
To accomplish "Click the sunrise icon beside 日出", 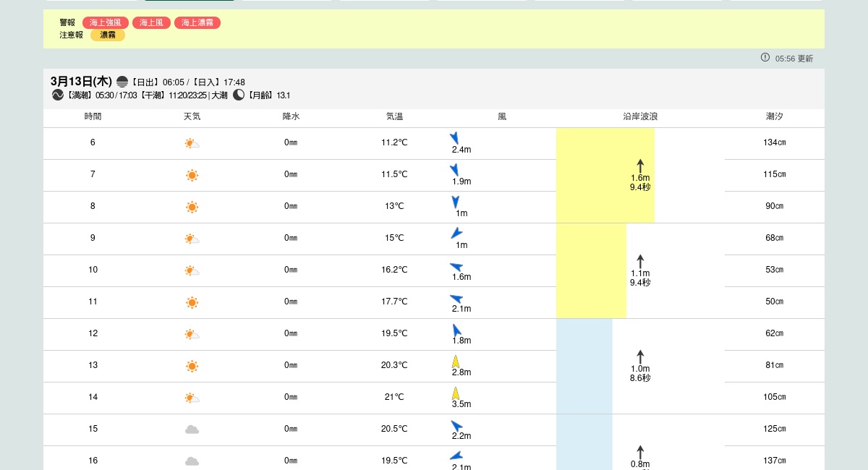I will pos(122,82).
